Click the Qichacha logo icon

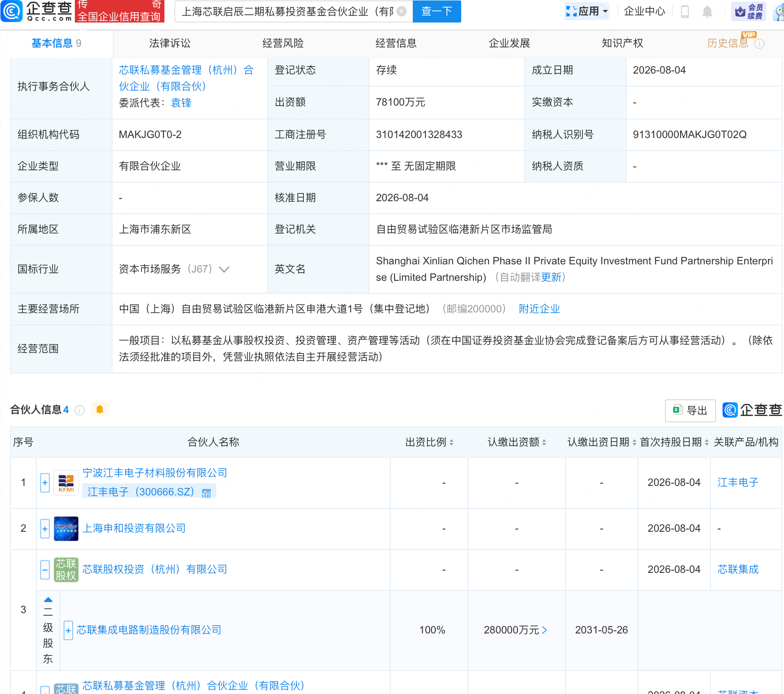[12, 11]
